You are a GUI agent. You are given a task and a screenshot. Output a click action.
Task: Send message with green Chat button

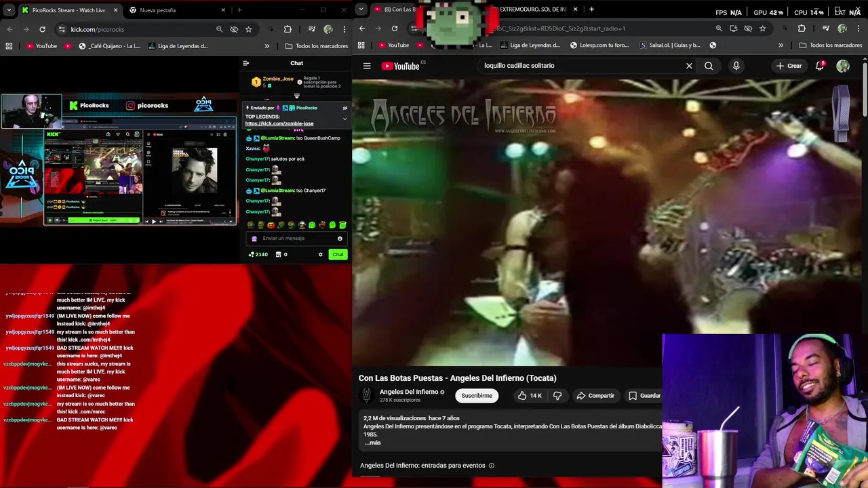point(338,254)
